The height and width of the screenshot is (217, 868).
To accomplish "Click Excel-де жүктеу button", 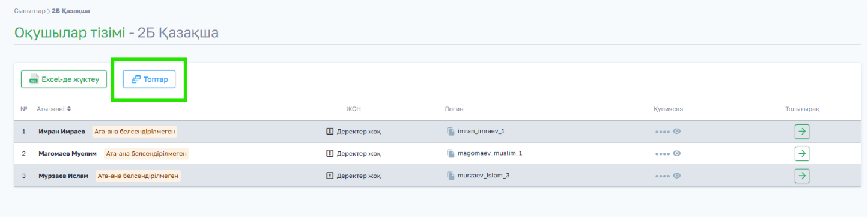I will click(64, 79).
